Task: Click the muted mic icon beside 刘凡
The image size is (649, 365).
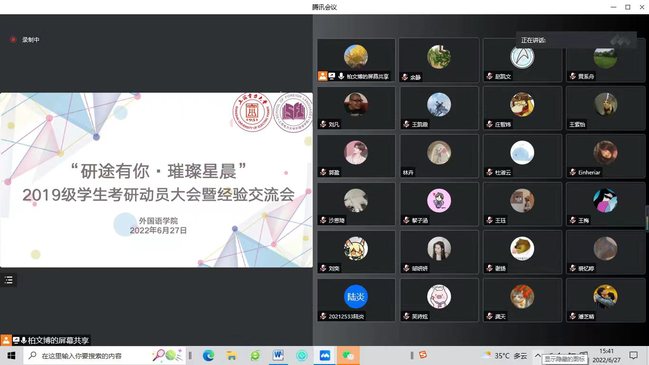Action: coord(323,124)
